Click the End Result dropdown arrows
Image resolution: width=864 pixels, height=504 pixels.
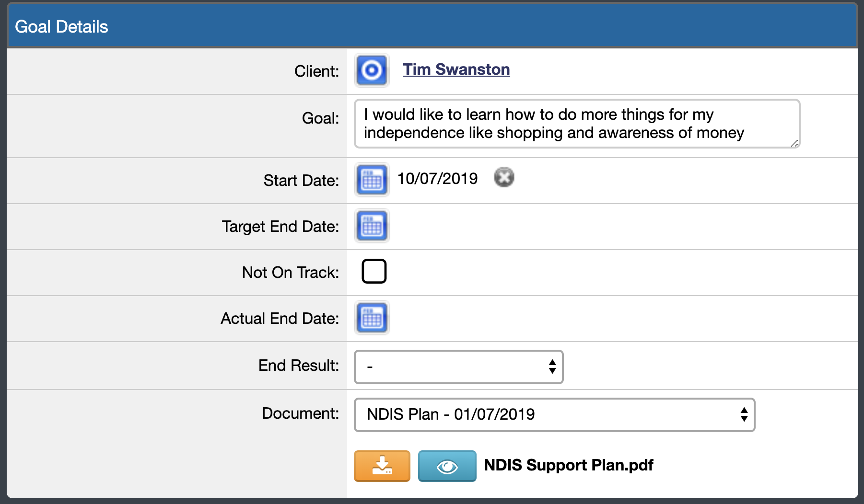click(x=552, y=367)
